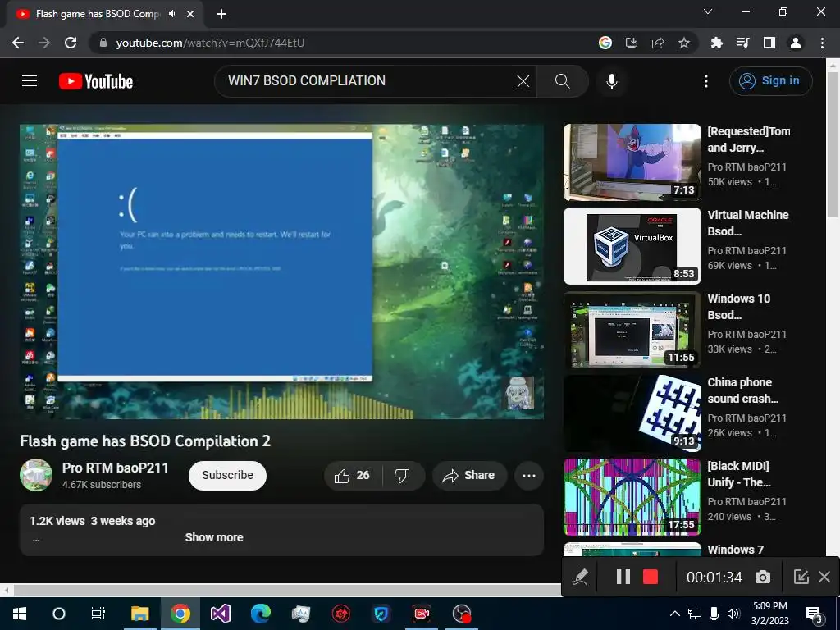This screenshot has width=840, height=630.
Task: Click the search magnifier button
Action: 563,81
